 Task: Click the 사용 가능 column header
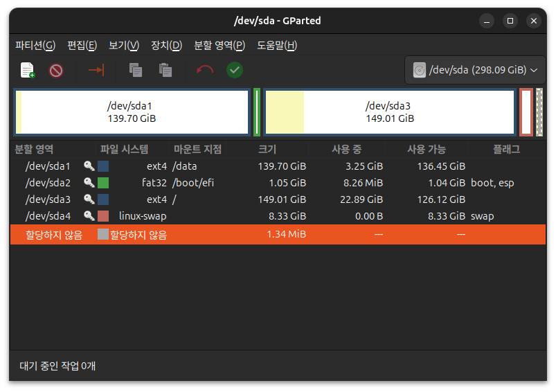(427, 149)
